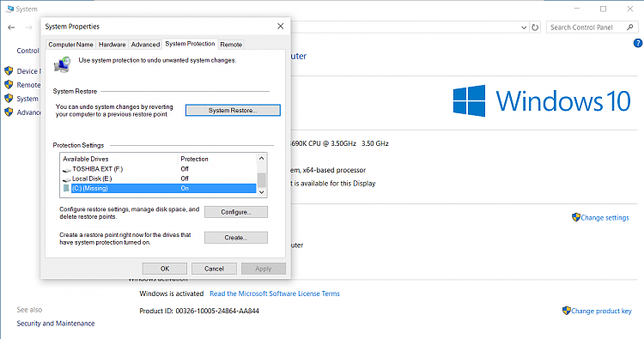This screenshot has width=644, height=339.
Task: Click the Device Manager shield icon
Action: [x=9, y=70]
